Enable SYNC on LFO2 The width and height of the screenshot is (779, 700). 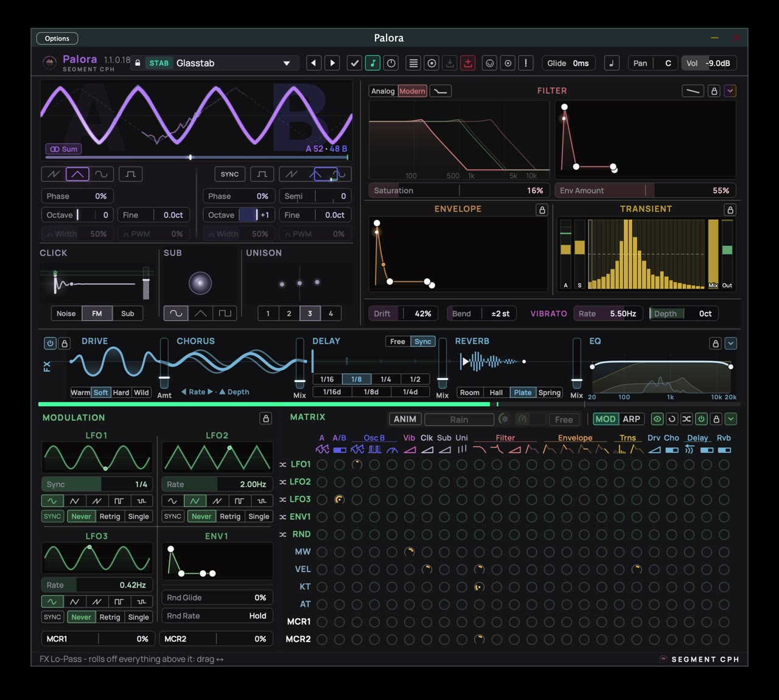point(173,516)
